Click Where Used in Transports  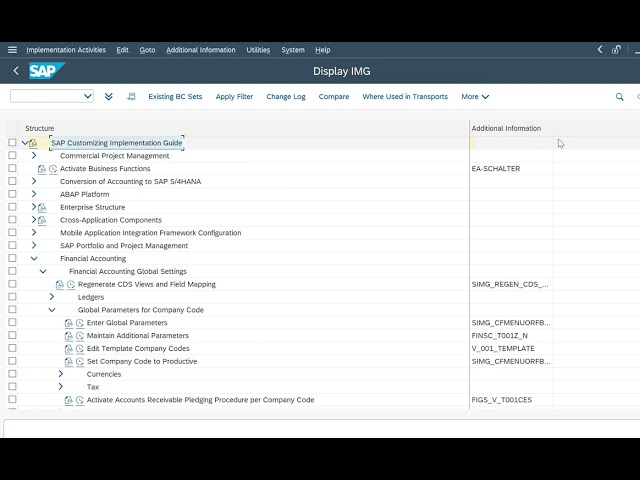click(405, 97)
